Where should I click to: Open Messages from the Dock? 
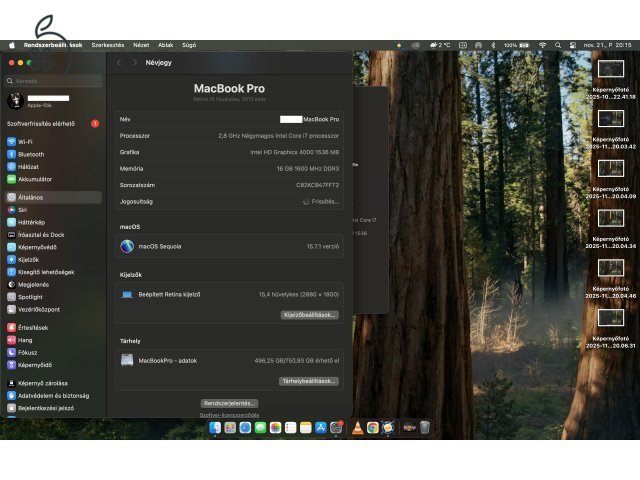260,427
